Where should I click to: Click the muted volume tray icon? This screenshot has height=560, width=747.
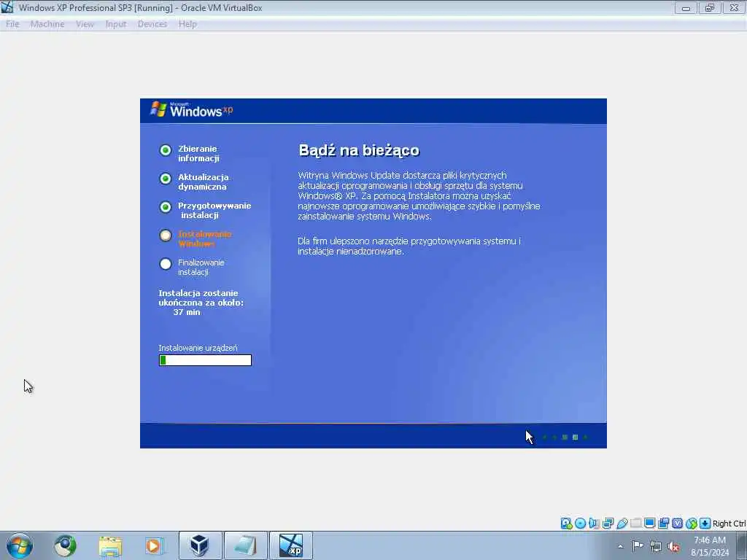pyautogui.click(x=673, y=547)
